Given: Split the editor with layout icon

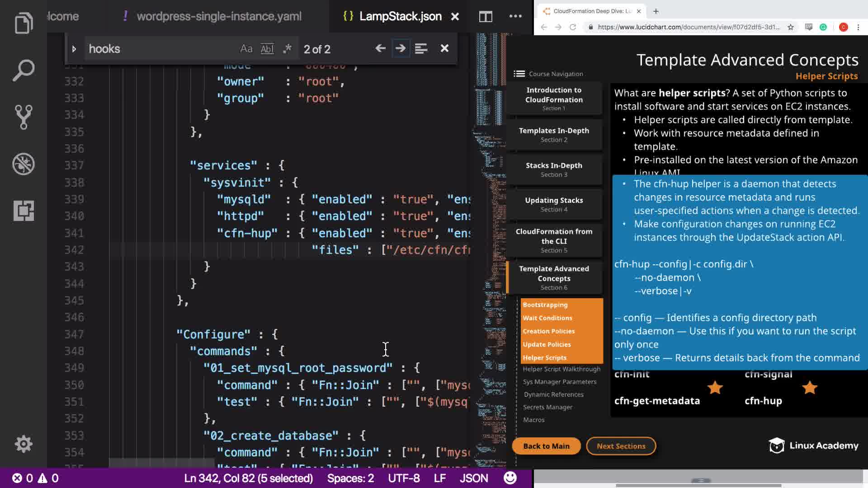Looking at the screenshot, I should [x=486, y=17].
